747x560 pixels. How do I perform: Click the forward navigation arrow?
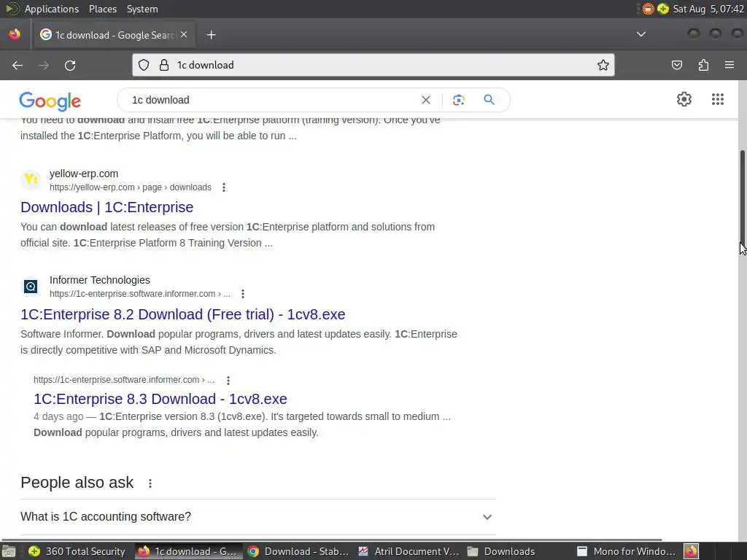point(44,65)
